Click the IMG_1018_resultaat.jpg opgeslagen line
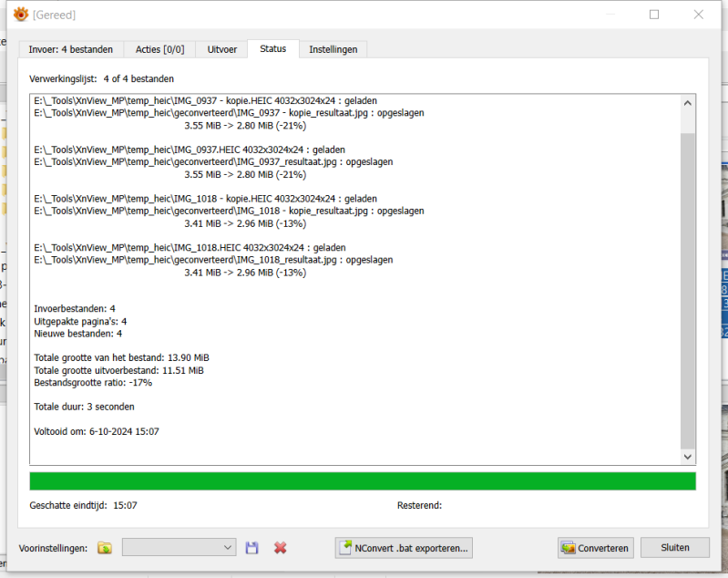728x578 pixels. tap(213, 260)
